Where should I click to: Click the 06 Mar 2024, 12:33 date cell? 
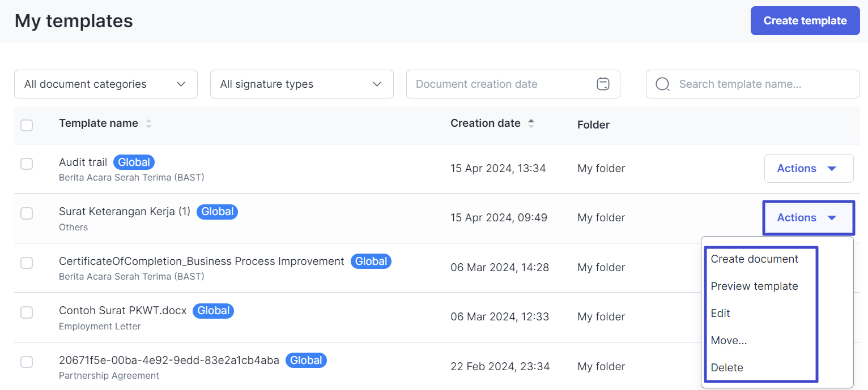[x=500, y=317]
